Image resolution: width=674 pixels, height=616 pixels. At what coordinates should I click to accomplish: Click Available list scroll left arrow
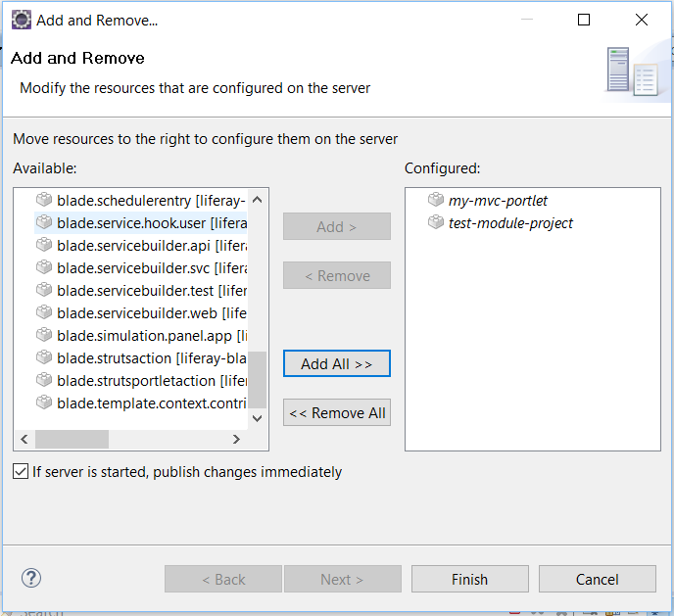click(x=24, y=439)
